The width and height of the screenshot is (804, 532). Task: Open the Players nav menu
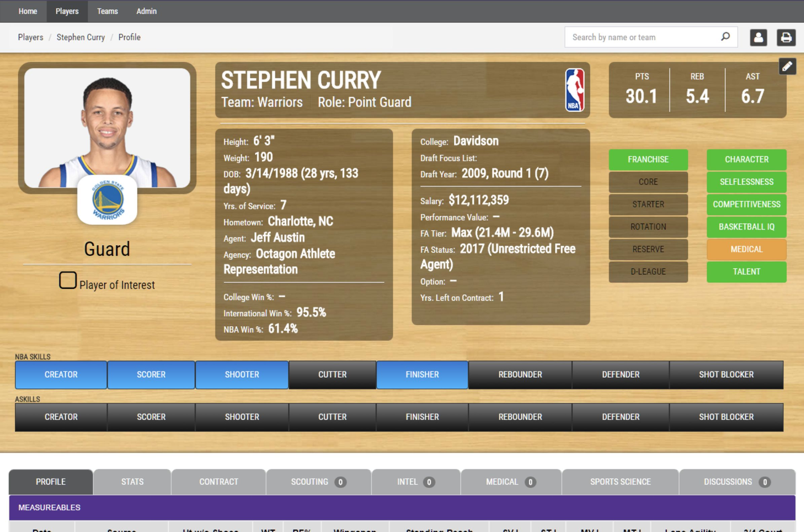click(67, 11)
